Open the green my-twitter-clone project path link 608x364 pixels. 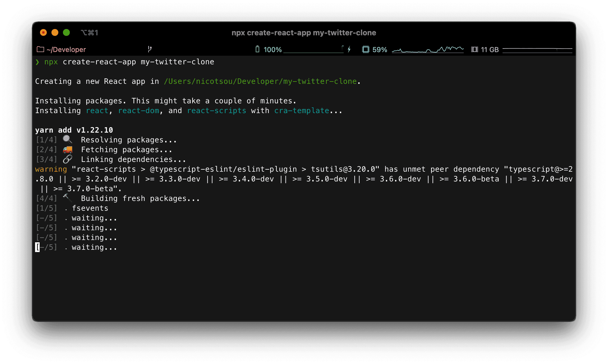click(x=260, y=81)
